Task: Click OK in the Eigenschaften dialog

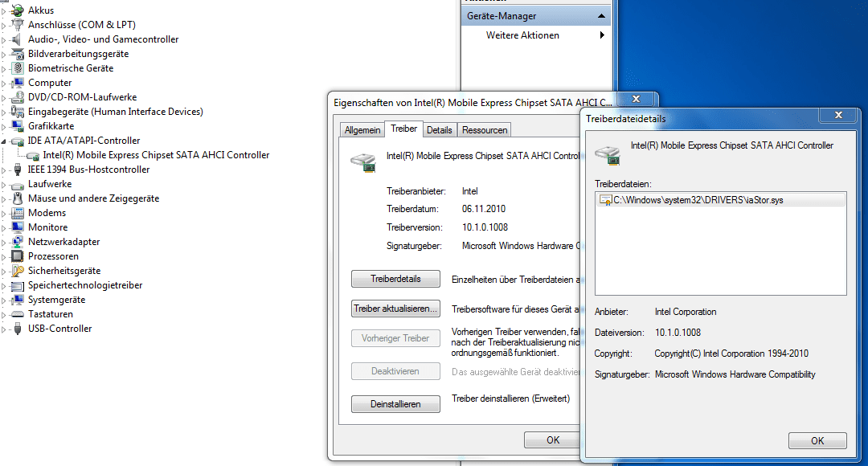Action: coord(552,440)
